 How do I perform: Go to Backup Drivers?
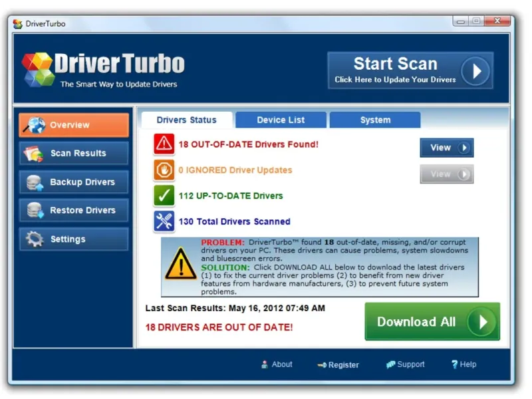click(x=74, y=182)
